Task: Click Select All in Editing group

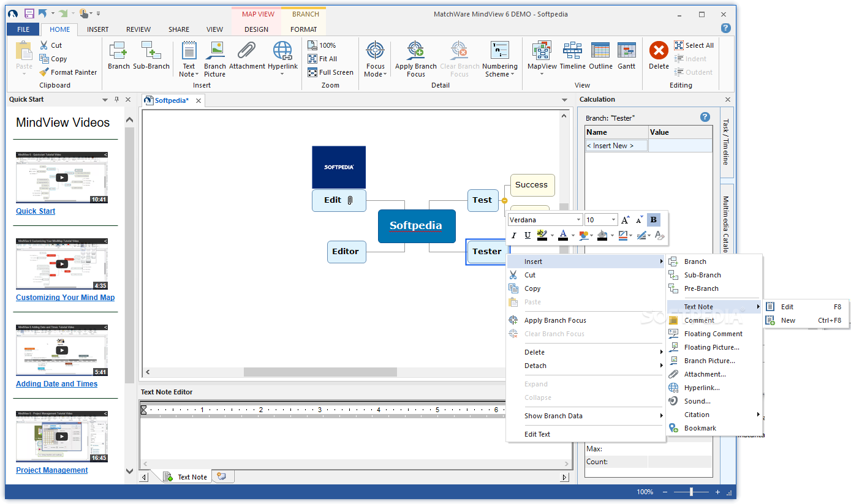Action: click(694, 45)
